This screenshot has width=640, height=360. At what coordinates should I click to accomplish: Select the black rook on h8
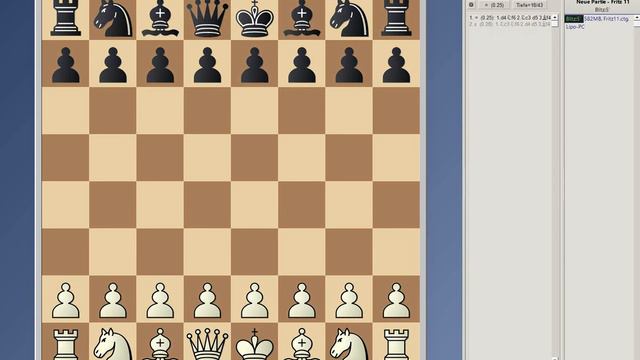396,18
